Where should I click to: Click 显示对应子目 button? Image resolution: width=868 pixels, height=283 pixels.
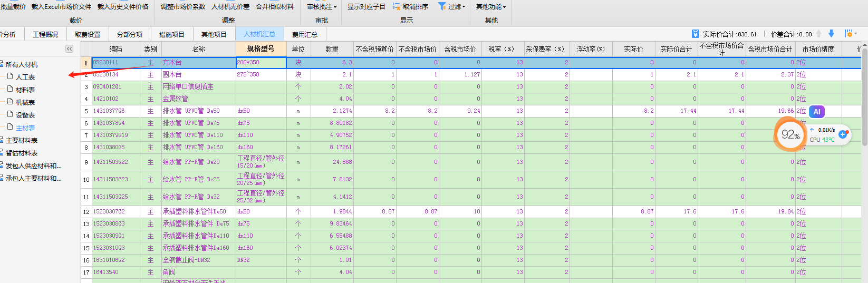tap(367, 7)
